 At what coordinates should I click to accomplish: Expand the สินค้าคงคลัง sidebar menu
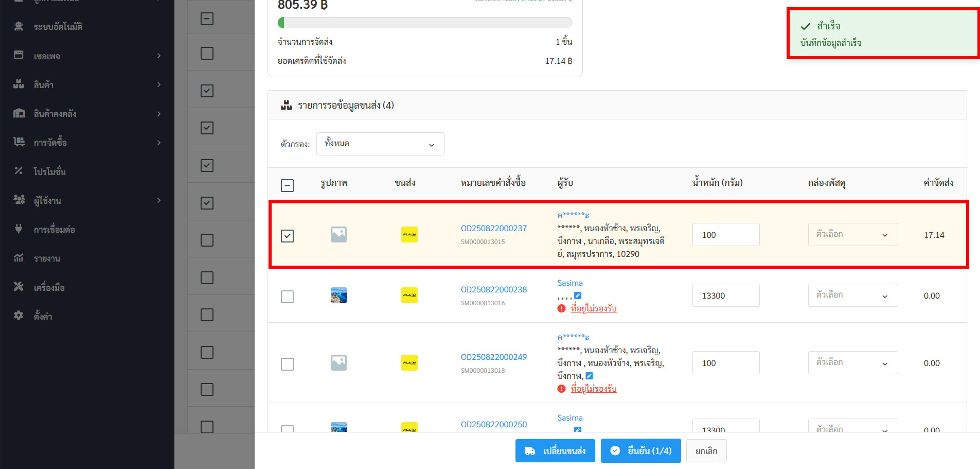coord(87,114)
